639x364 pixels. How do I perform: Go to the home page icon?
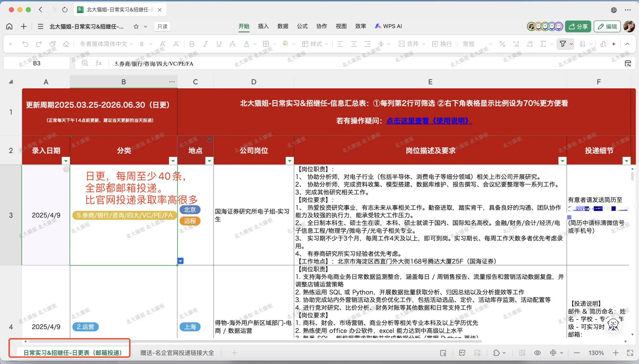(x=9, y=26)
